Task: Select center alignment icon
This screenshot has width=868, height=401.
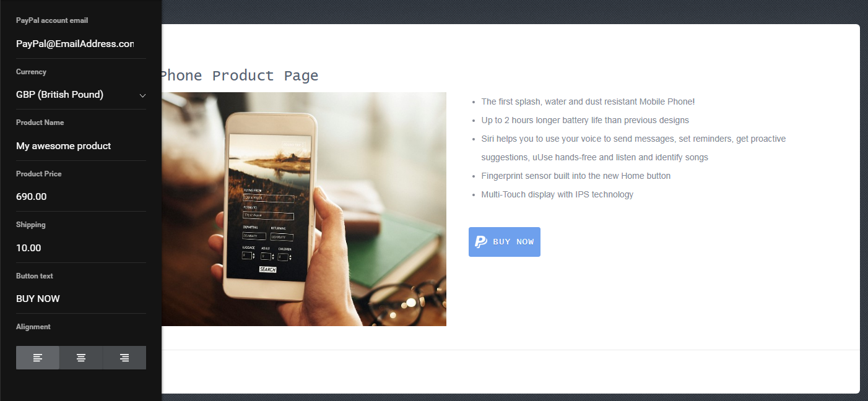Action: (81, 358)
